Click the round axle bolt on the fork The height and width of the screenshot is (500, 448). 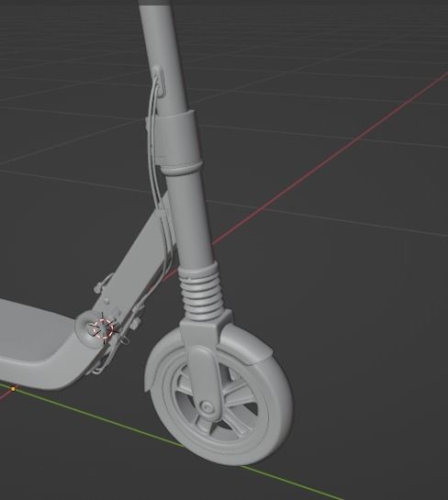[207, 407]
